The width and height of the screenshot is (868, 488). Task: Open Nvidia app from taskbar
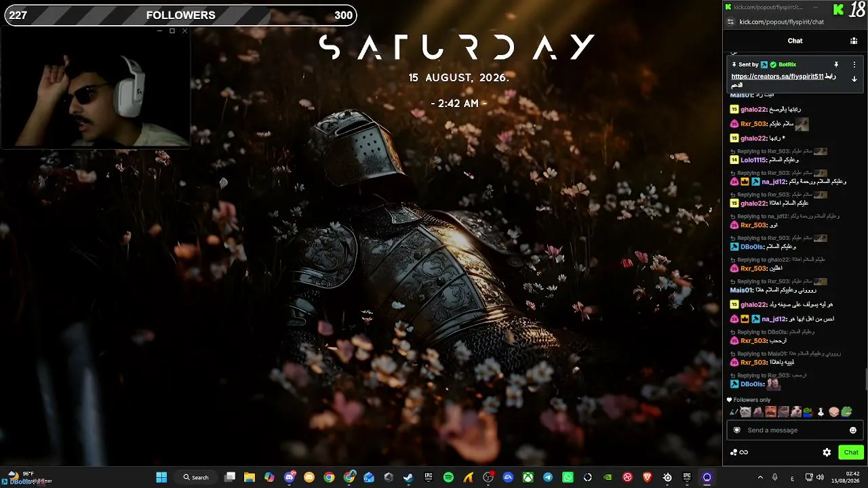608,477
